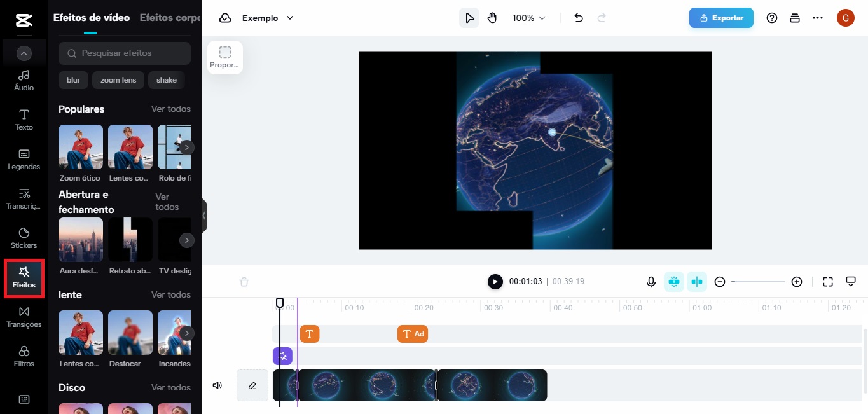Apply the Lentes co... effect in Populares
Image resolution: width=868 pixels, height=414 pixels.
130,147
